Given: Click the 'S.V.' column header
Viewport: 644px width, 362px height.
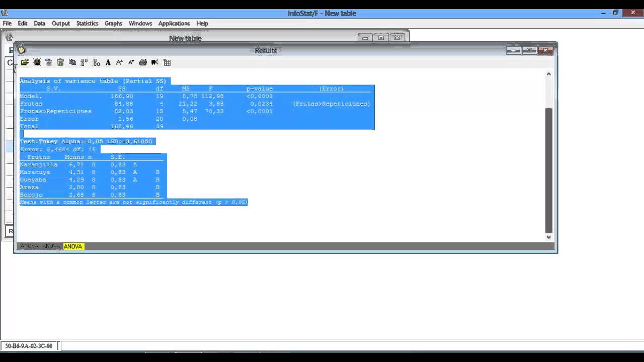Looking at the screenshot, I should click(53, 88).
